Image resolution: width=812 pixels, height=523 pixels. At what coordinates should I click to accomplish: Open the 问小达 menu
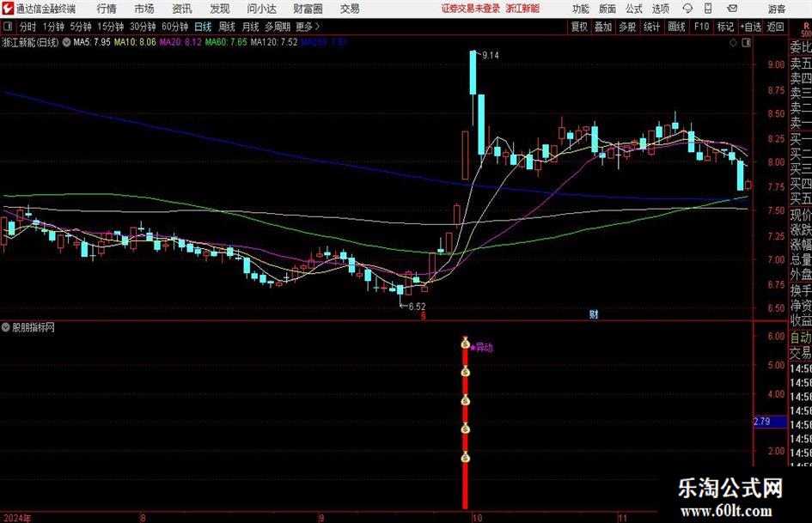point(261,9)
